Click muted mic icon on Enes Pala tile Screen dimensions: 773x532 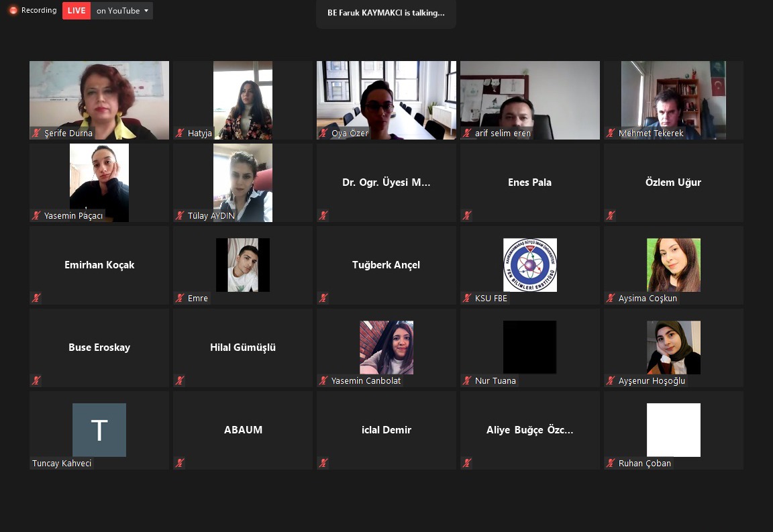click(467, 216)
